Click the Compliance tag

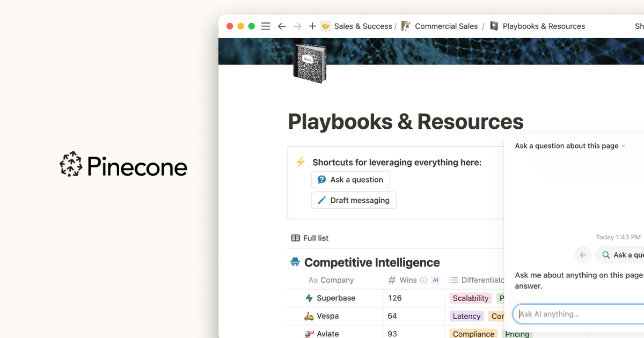pos(473,334)
